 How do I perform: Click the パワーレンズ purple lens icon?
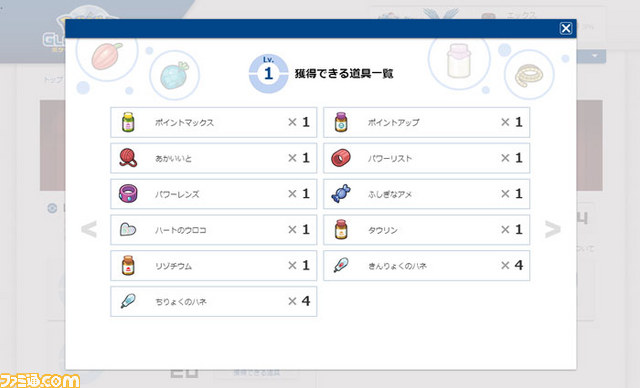coord(128,194)
